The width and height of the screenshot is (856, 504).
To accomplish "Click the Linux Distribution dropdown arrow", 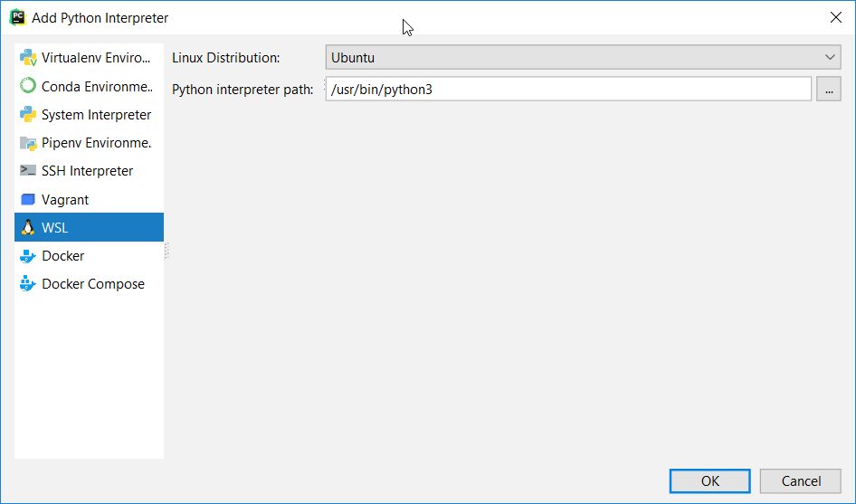I will point(830,57).
